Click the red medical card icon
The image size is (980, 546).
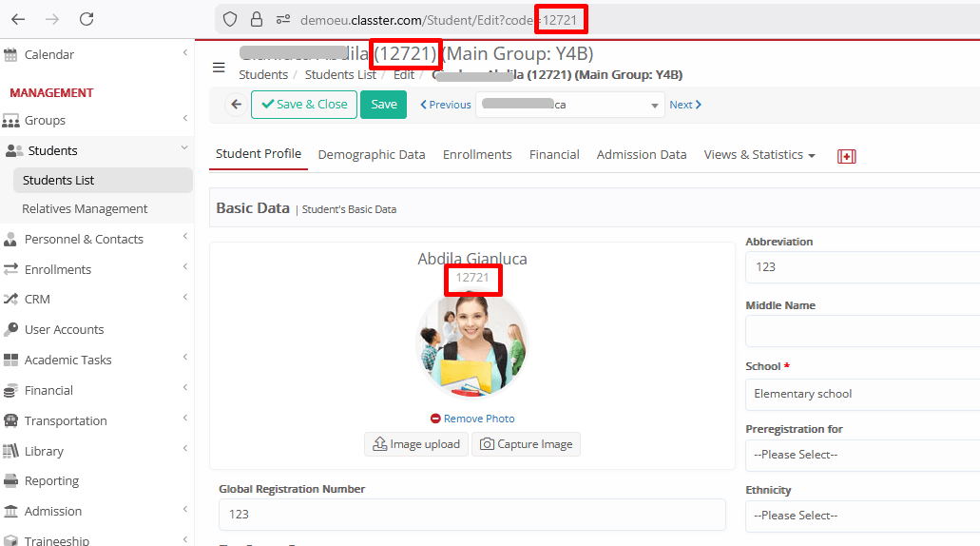pos(846,156)
